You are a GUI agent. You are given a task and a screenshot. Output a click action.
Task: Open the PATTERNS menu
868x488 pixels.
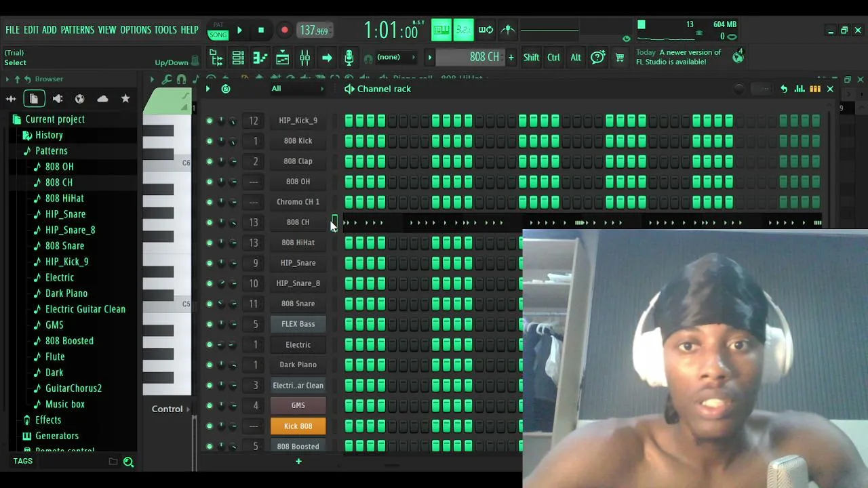click(x=77, y=30)
